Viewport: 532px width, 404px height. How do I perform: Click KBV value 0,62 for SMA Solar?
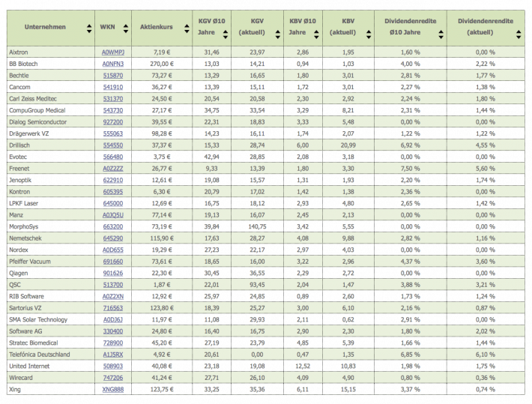tap(348, 319)
